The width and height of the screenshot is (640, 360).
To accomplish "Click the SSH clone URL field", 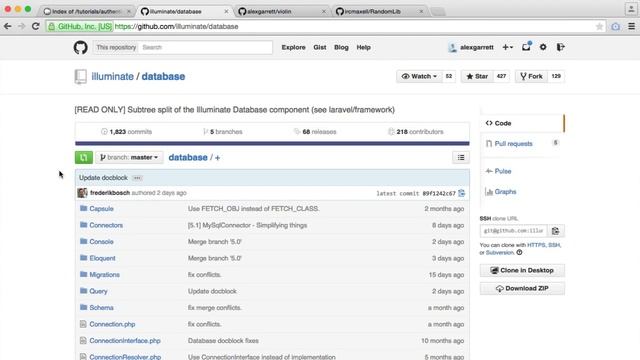I will point(513,231).
